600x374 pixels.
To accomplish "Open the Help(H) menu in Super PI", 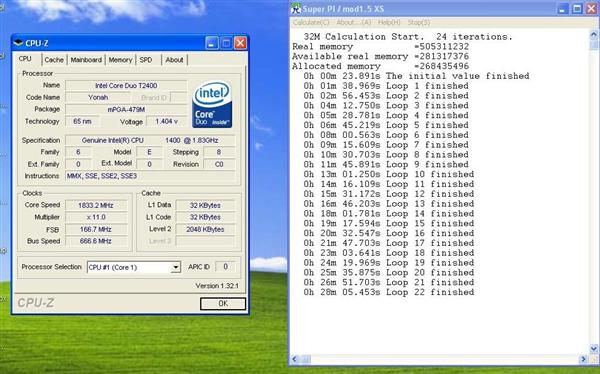I will 389,23.
